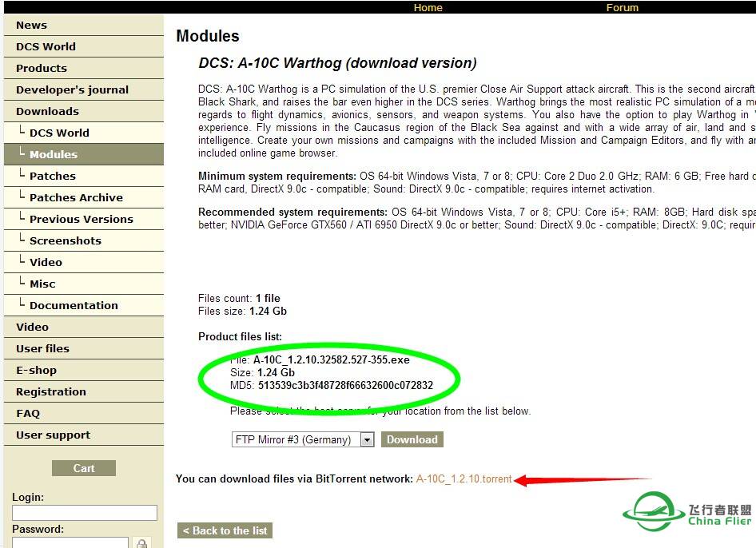Click the Files size 1.24 Gb text
This screenshot has width=756, height=548.
click(x=242, y=311)
